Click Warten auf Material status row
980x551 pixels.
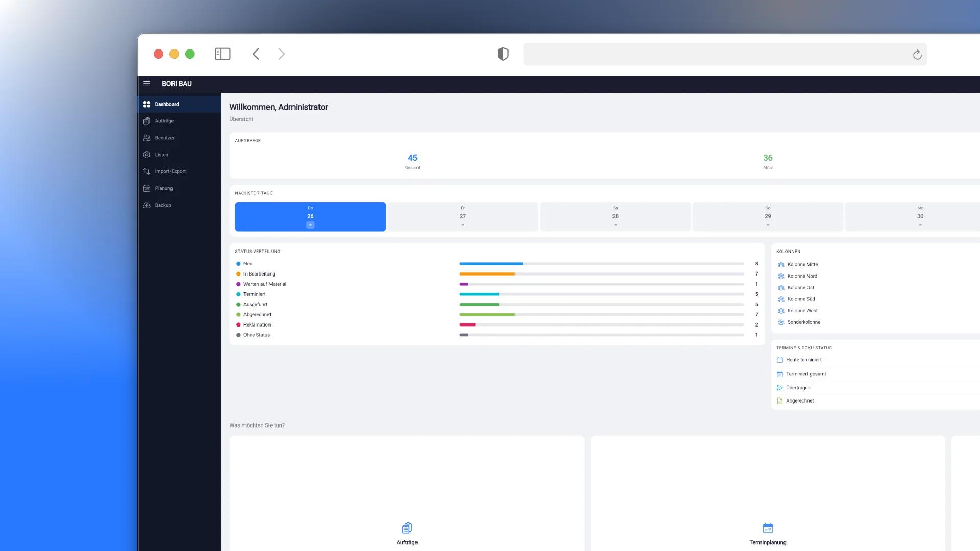coord(497,284)
